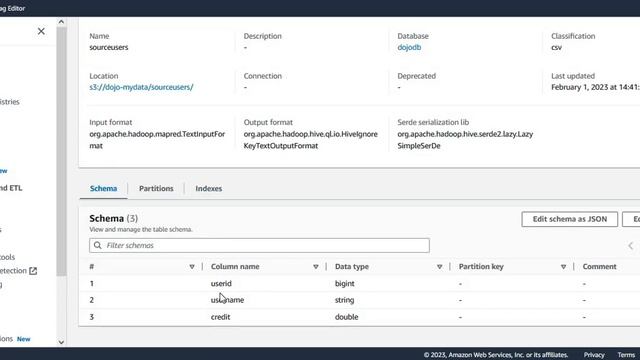The width and height of the screenshot is (640, 360).
Task: Click the sourceusers table name value
Action: 109,47
